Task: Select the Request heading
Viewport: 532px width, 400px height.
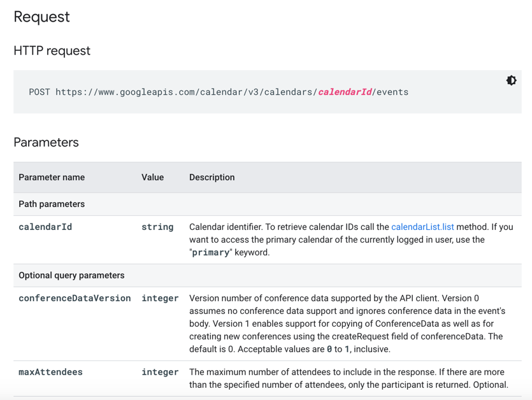Action: (42, 17)
